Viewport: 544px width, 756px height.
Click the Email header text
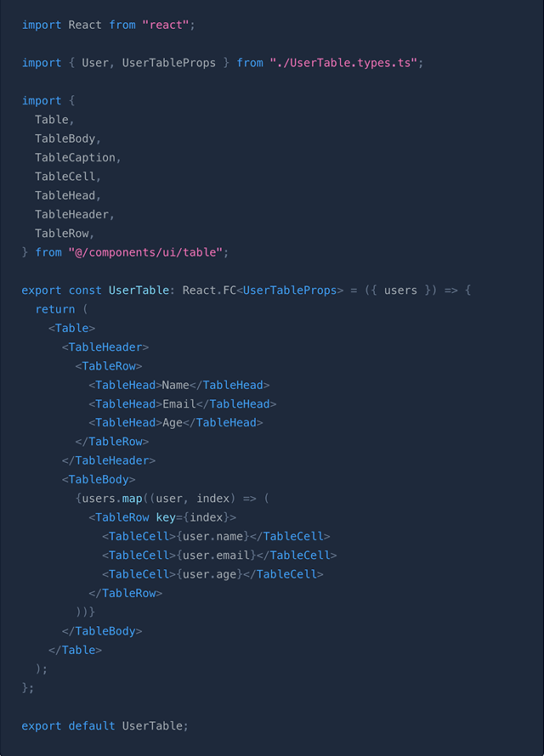pos(178,403)
